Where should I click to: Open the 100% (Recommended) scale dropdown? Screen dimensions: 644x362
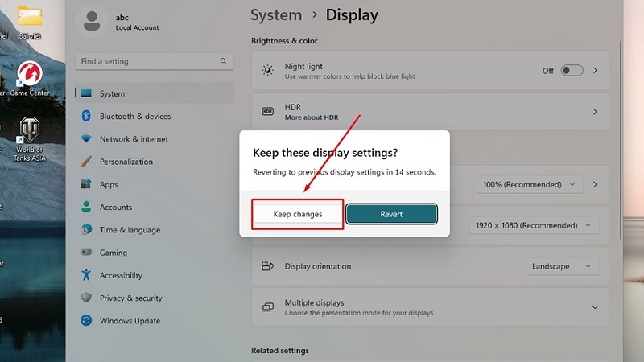pyautogui.click(x=530, y=184)
